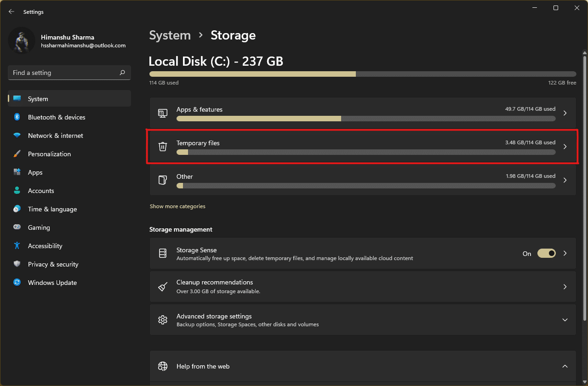This screenshot has height=386, width=588.
Task: Open Time & language settings
Action: pyautogui.click(x=69, y=209)
